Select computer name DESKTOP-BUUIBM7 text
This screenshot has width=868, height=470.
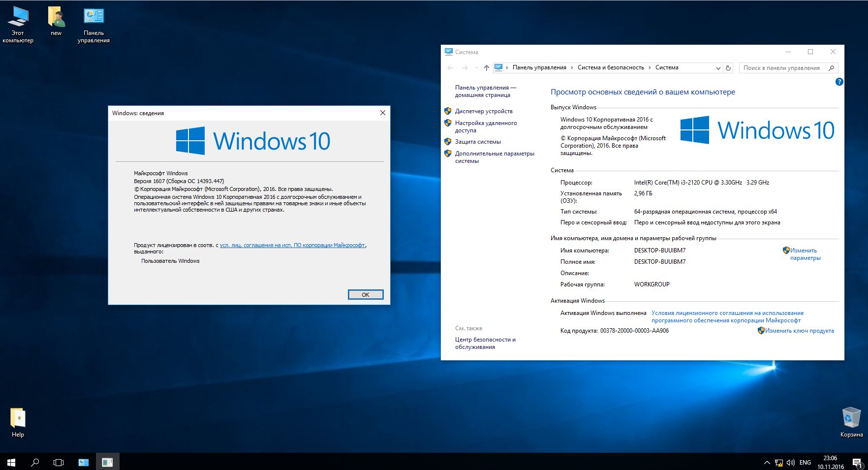click(659, 251)
